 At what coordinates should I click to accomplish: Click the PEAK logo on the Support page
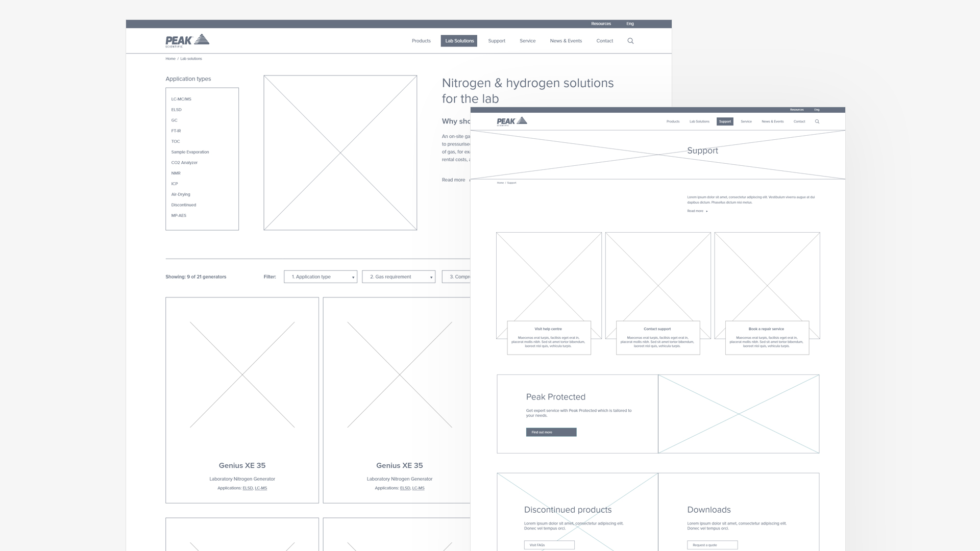512,121
